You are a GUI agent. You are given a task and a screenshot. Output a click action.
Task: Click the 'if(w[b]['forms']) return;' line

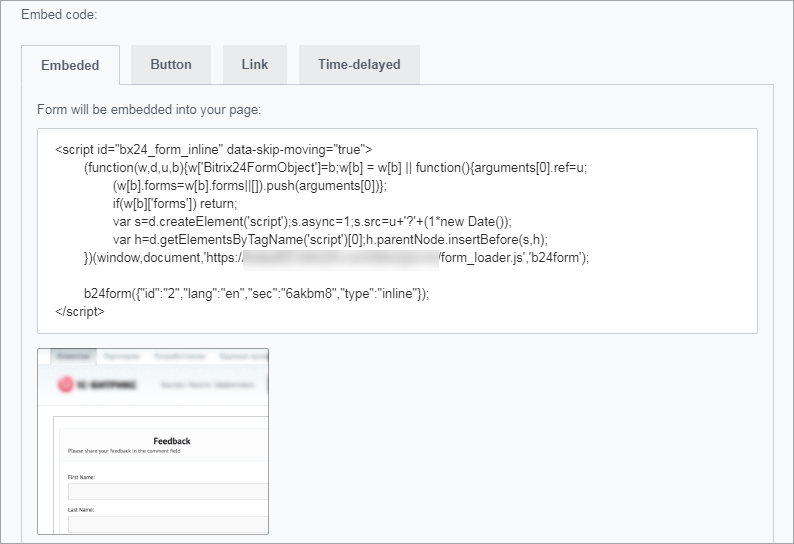coord(175,204)
